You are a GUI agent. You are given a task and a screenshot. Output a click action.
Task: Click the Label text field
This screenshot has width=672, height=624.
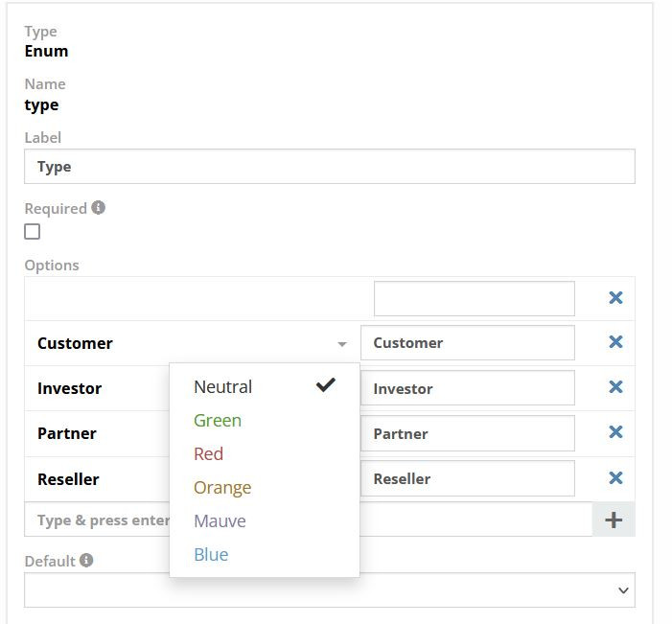pyautogui.click(x=329, y=167)
